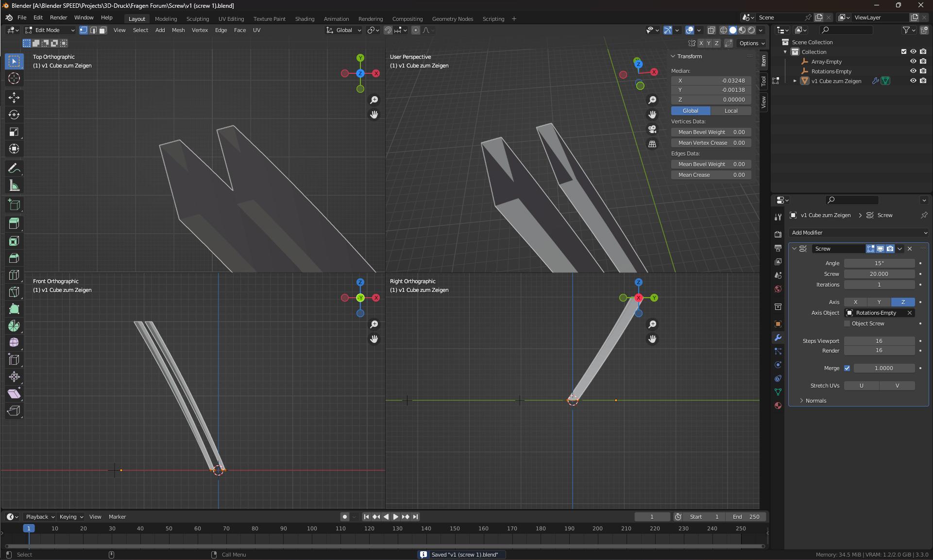Image resolution: width=933 pixels, height=560 pixels.
Task: Select the Rotate tool
Action: coord(14,115)
